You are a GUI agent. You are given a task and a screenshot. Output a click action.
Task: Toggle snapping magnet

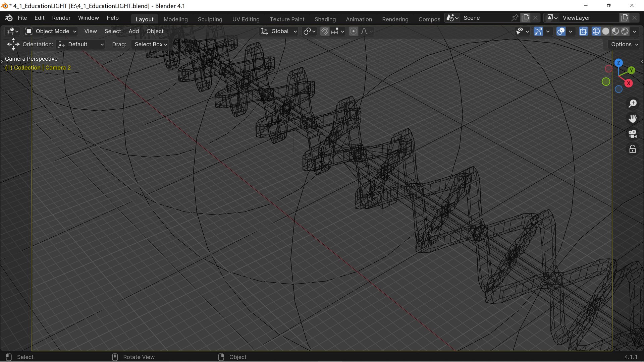[325, 31]
